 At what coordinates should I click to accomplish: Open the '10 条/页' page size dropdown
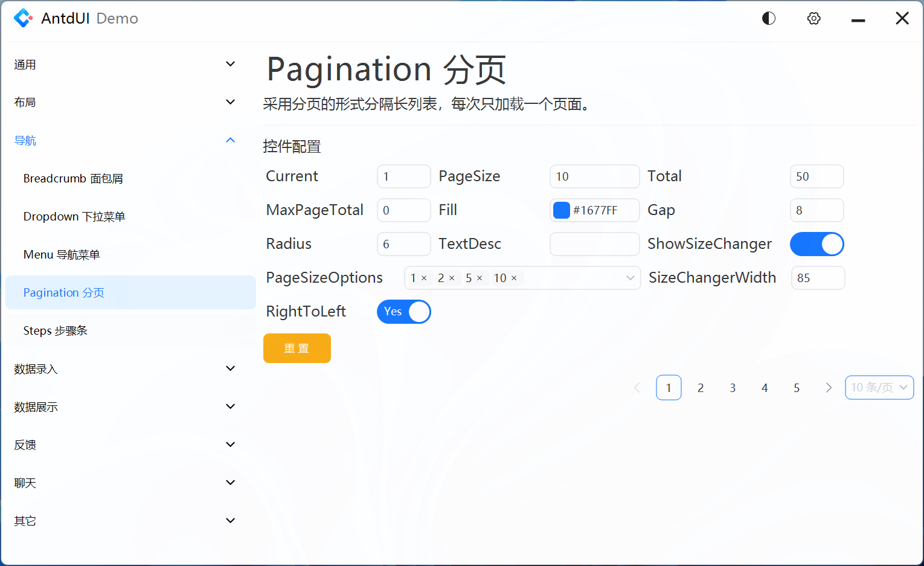point(879,387)
